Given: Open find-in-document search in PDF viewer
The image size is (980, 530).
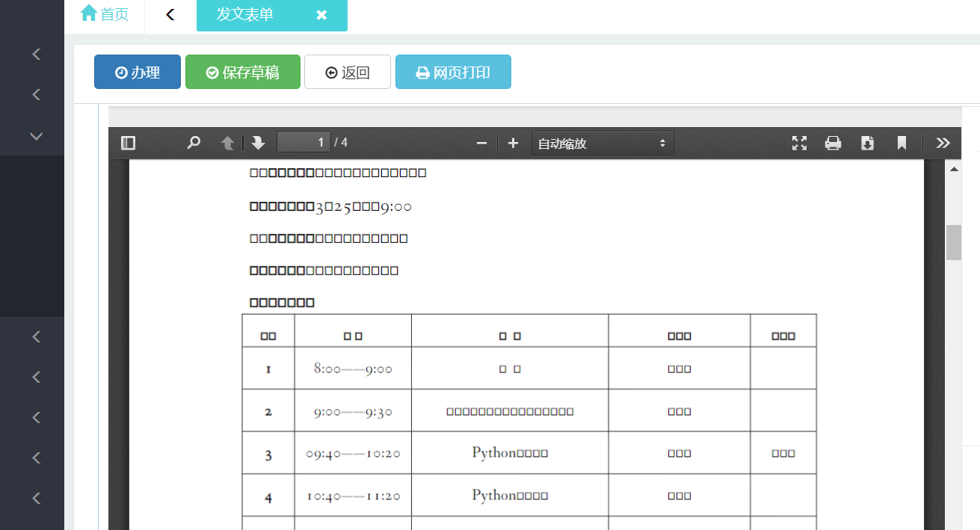Looking at the screenshot, I should coord(194,143).
